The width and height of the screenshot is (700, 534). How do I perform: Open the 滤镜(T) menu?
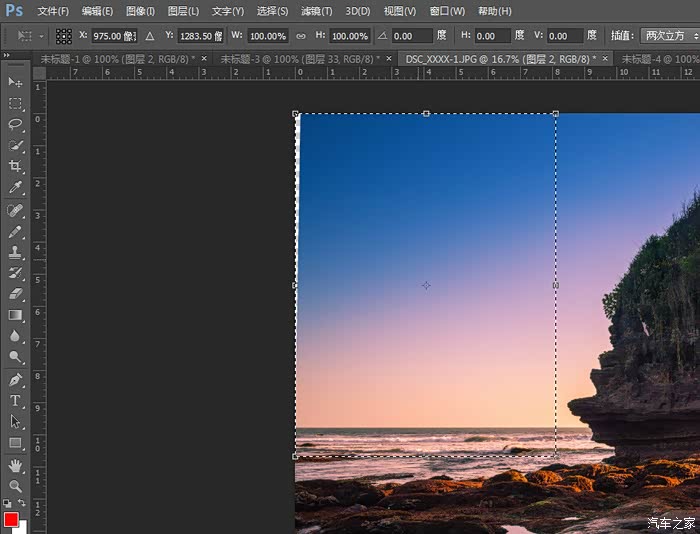pyautogui.click(x=317, y=11)
